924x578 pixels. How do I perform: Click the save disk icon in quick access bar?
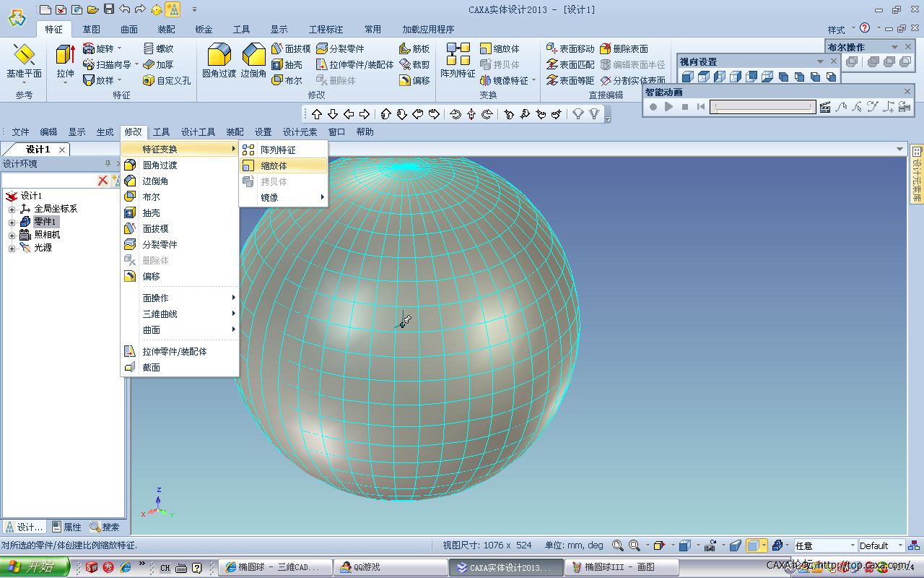point(109,9)
